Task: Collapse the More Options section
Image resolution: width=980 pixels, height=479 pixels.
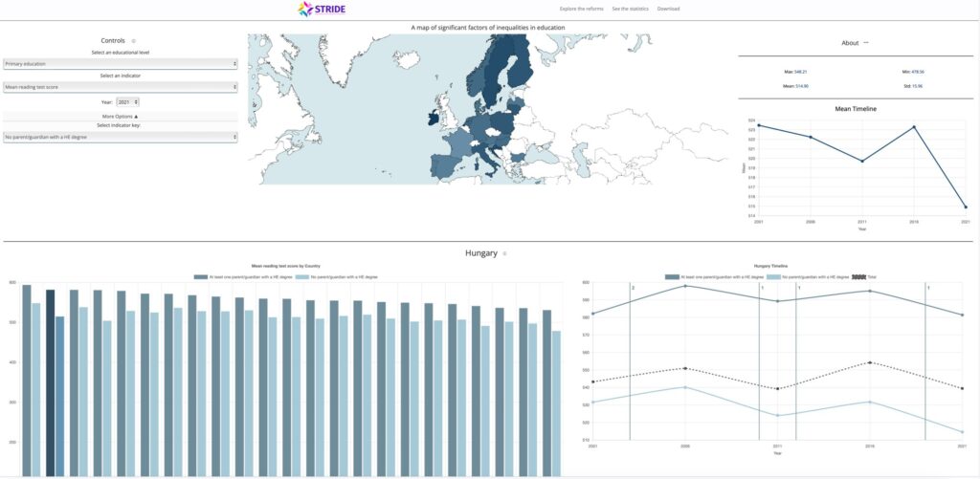Action: pos(120,117)
